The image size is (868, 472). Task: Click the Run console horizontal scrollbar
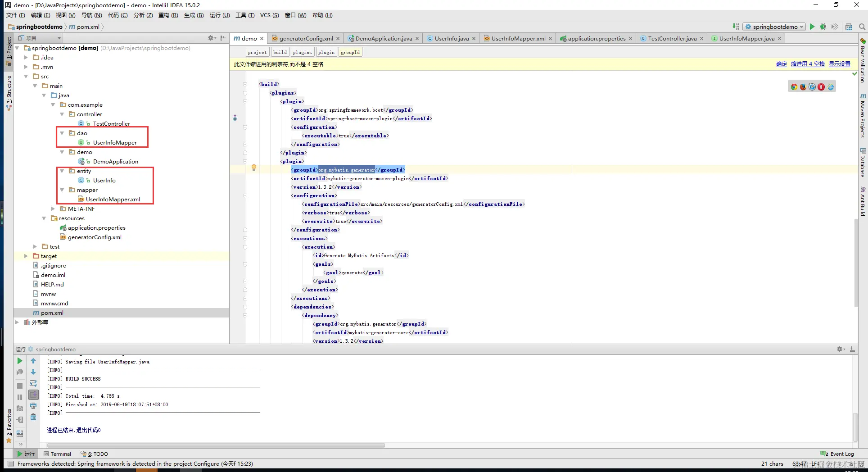click(215, 445)
